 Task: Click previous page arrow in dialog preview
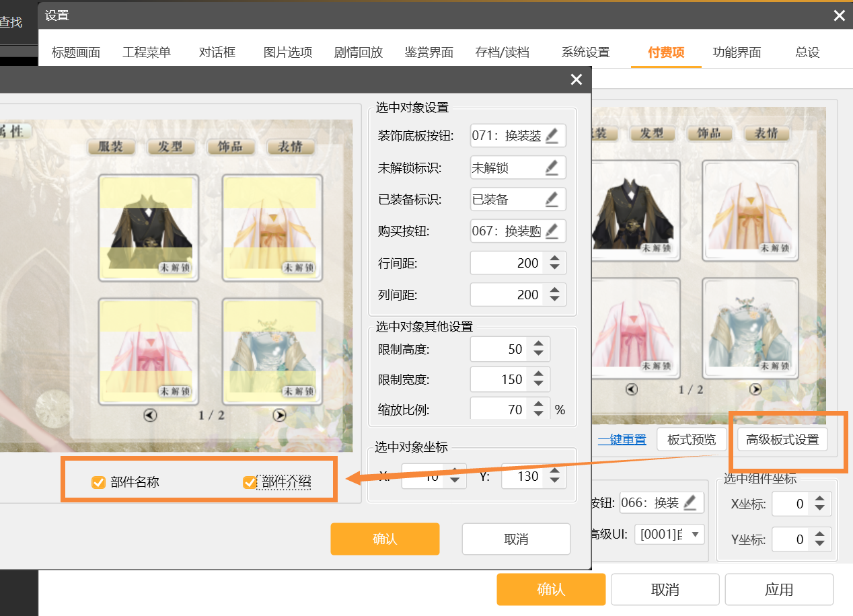(150, 415)
